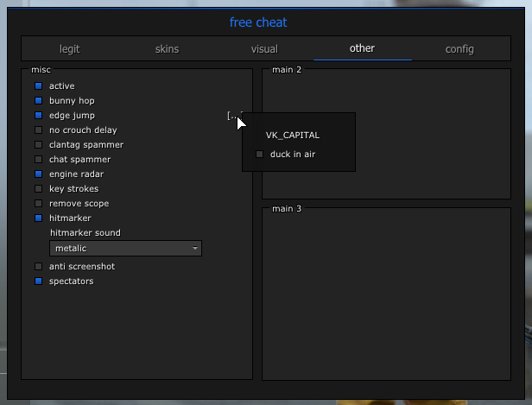Enable no crouch delay
The height and width of the screenshot is (405, 532).
tap(38, 130)
